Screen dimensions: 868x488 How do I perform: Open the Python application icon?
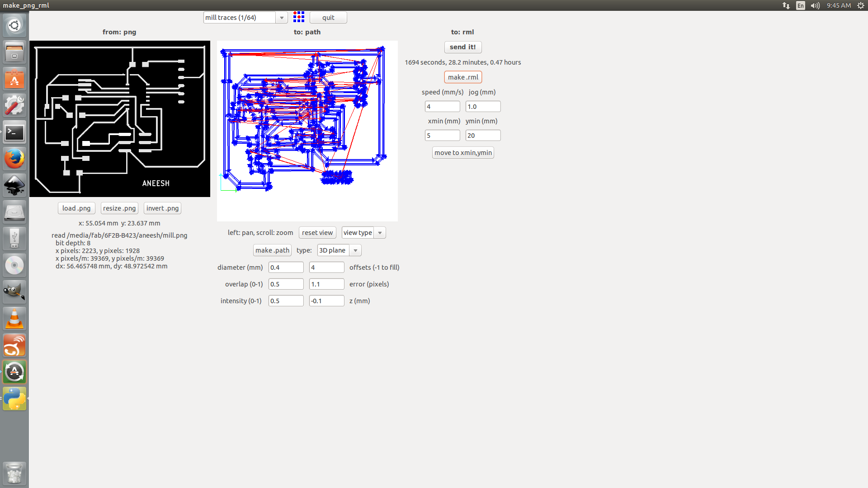coord(14,399)
